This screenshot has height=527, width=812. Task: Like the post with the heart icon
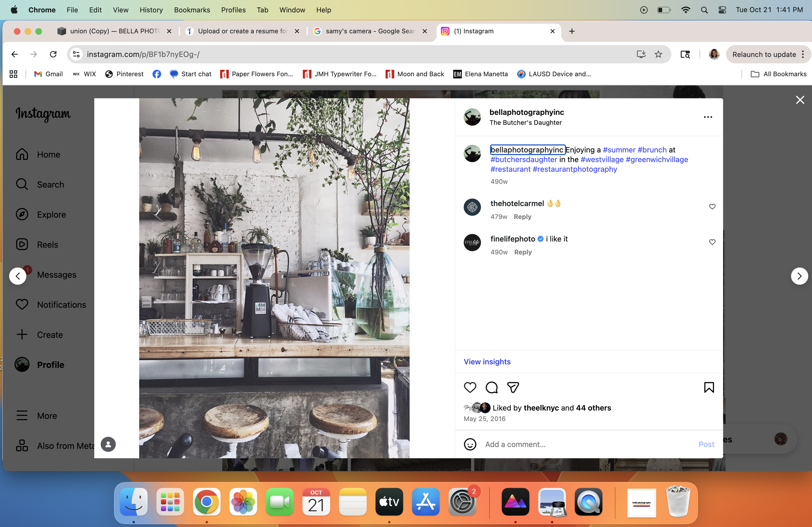(470, 387)
